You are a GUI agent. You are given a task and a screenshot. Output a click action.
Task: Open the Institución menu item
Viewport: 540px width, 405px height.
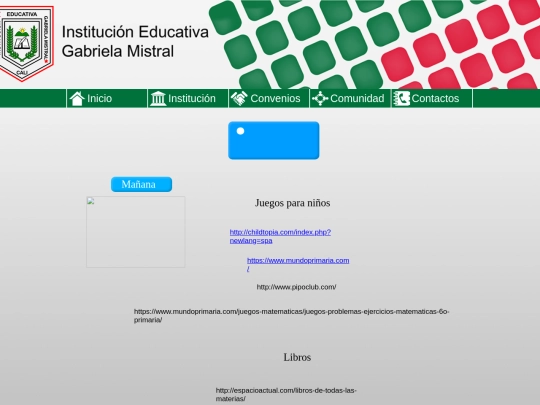188,98
